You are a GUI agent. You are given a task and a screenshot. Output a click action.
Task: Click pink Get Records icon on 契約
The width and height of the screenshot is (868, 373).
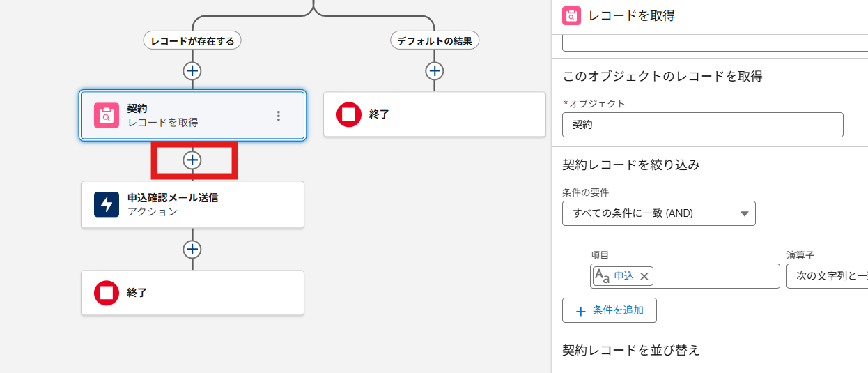[107, 116]
